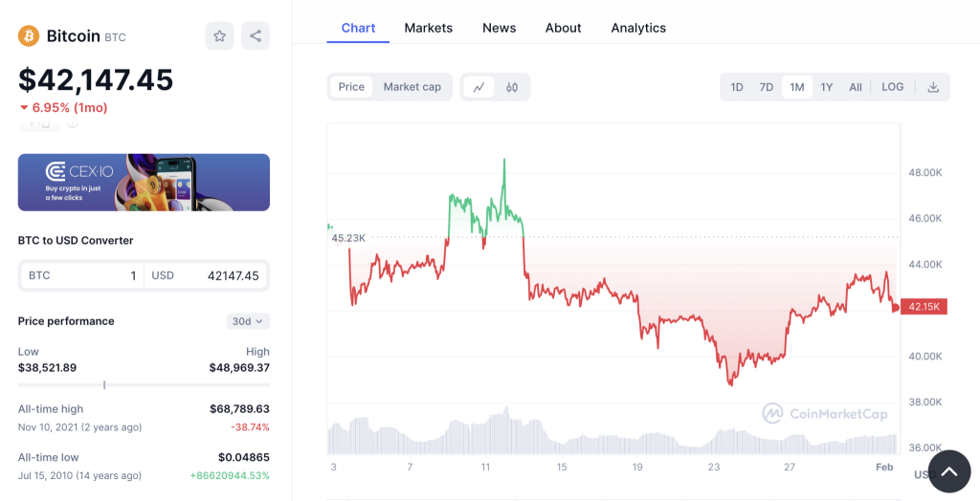Open the Markets tab
The width and height of the screenshot is (980, 501).
[428, 28]
